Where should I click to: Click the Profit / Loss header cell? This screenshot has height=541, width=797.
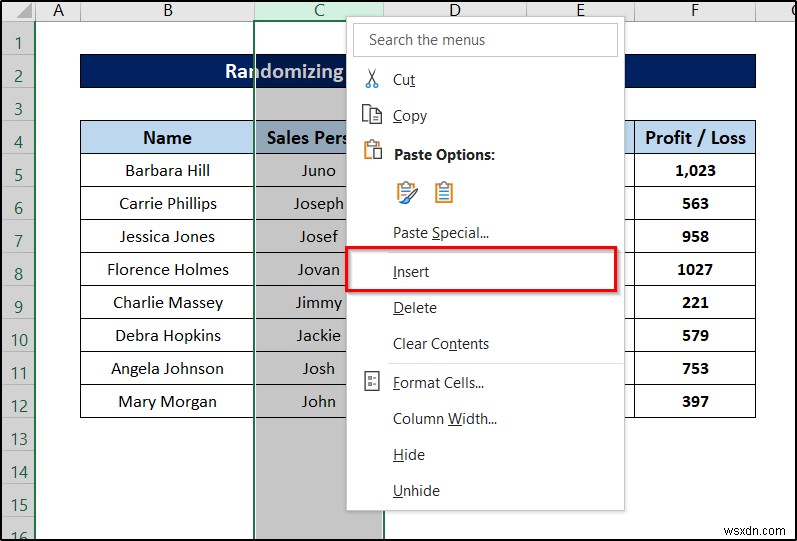(695, 137)
